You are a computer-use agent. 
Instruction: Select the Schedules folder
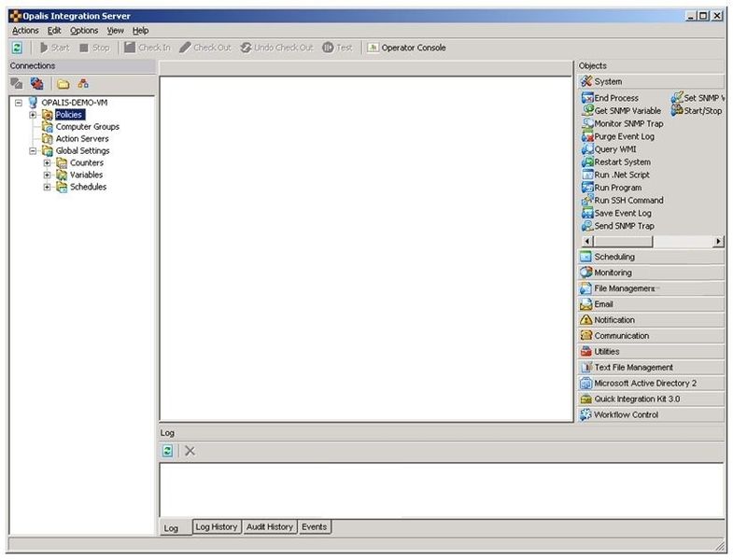tap(88, 187)
